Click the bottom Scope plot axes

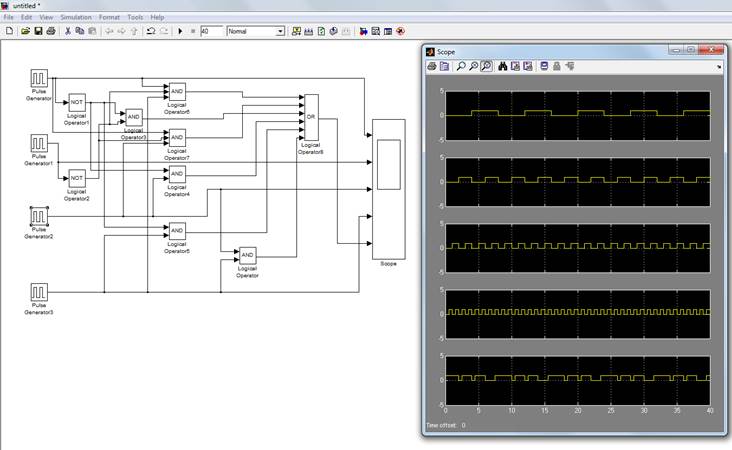pyautogui.click(x=578, y=380)
